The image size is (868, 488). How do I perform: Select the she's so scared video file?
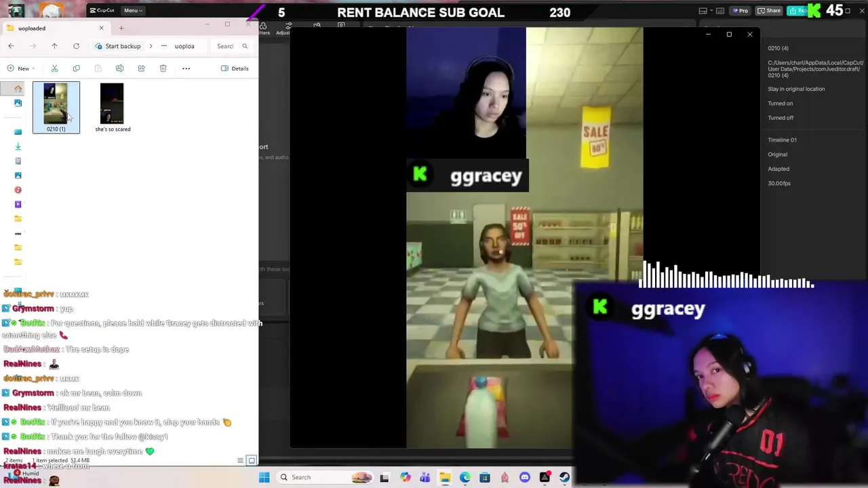pyautogui.click(x=113, y=107)
